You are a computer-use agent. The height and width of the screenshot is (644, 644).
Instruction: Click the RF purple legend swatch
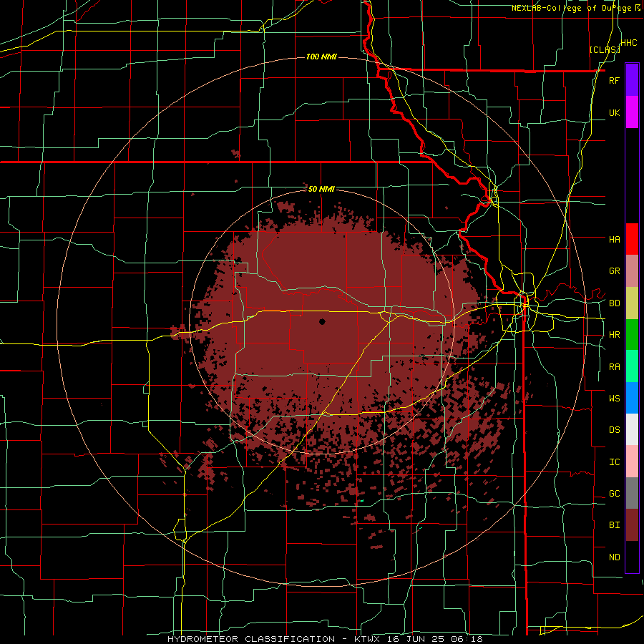point(632,80)
